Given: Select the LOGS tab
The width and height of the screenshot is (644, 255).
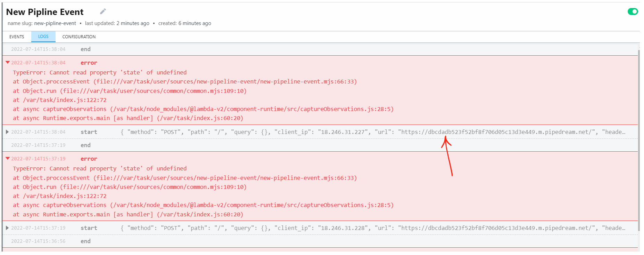Looking at the screenshot, I should [43, 37].
